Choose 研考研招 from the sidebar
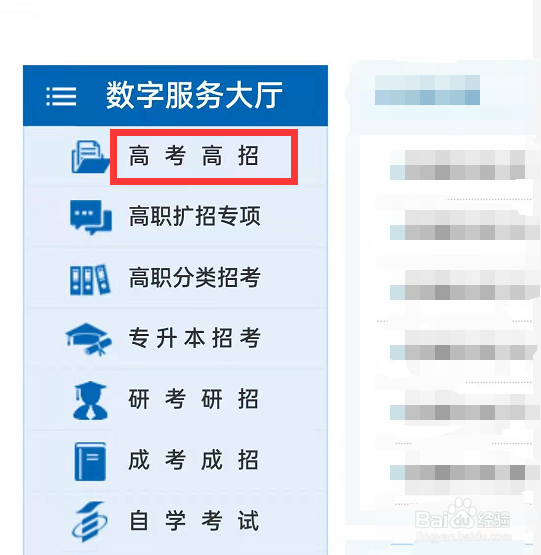Screen dimensions: 541x555 pyautogui.click(x=194, y=399)
